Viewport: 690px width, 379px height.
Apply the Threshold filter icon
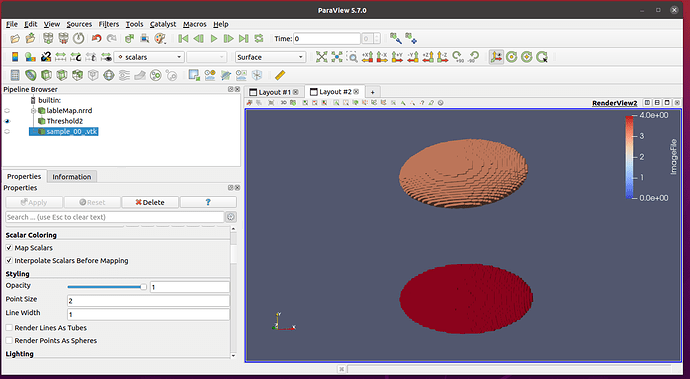click(x=77, y=75)
